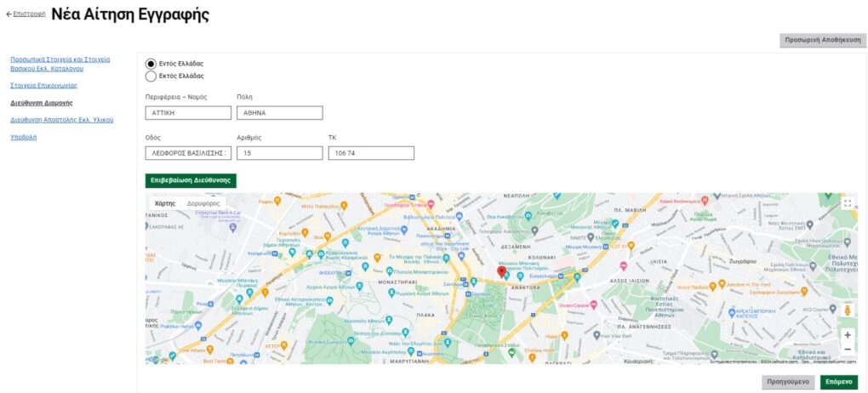
Task: Focus the Περιφέρεια – Νομός field ΑΤΤΙΚΗ
Action: (188, 113)
